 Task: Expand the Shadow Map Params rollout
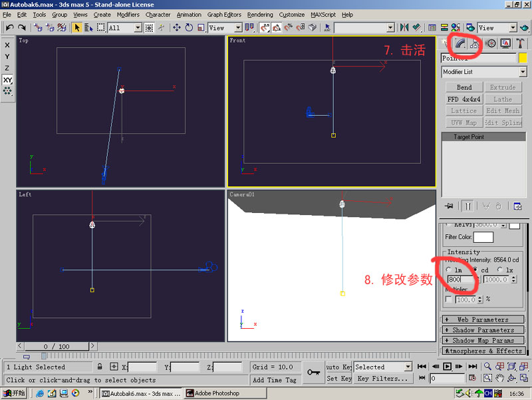click(x=483, y=340)
